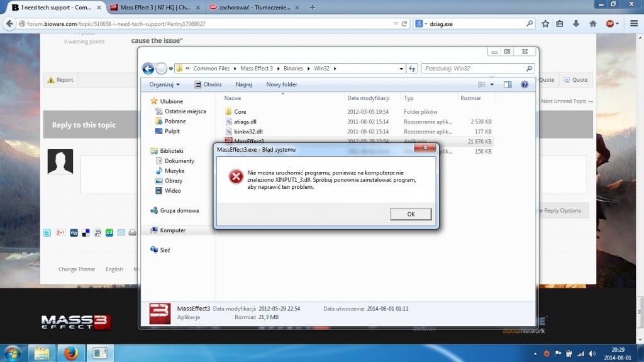Image resolution: width=644 pixels, height=362 pixels.
Task: Share post via Twitter icon
Action: click(x=47, y=233)
